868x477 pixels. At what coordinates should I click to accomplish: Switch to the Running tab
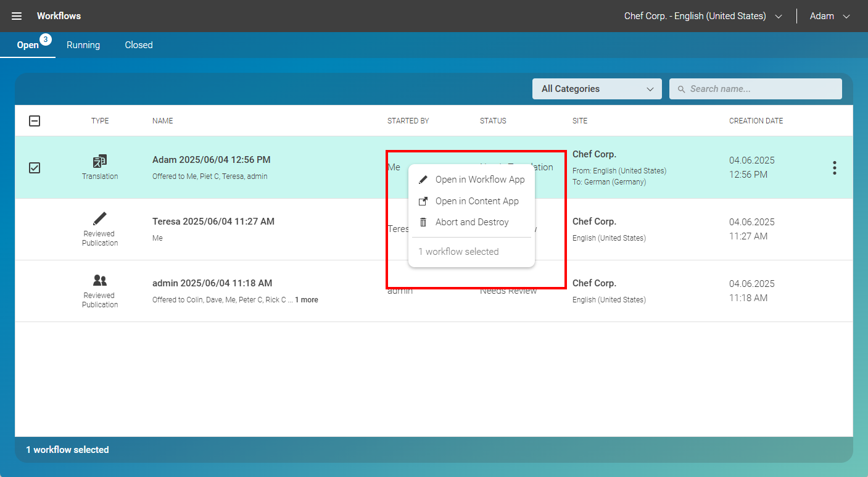pyautogui.click(x=83, y=44)
